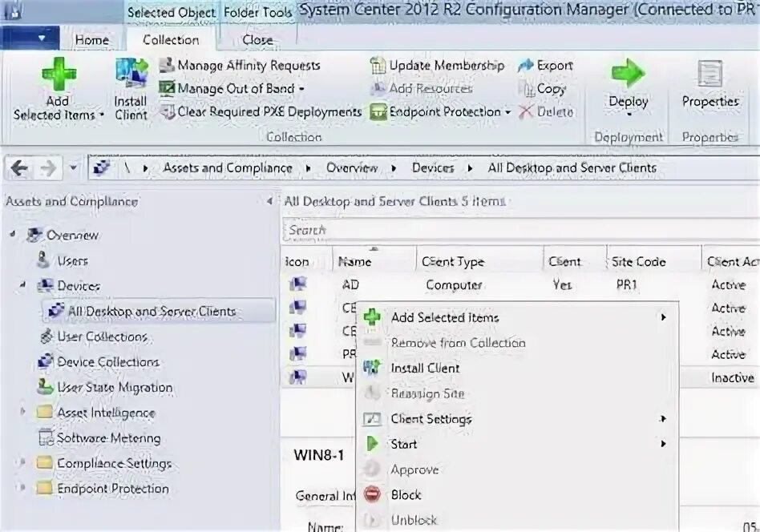Click the Back navigation arrow
This screenshot has height=532, width=760.
(19, 168)
